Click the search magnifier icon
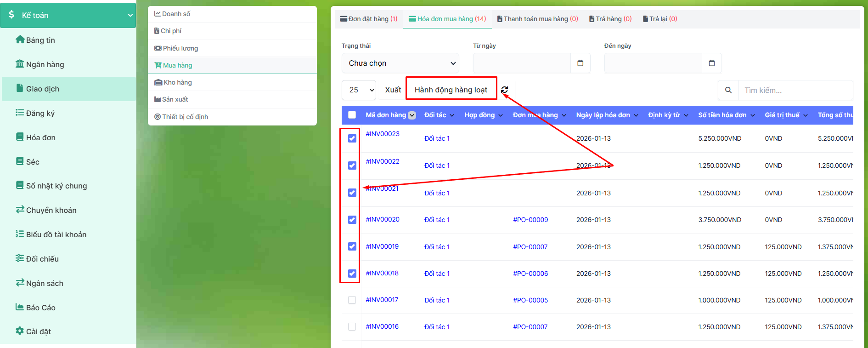Viewport: 868px width, 348px height. tap(728, 90)
